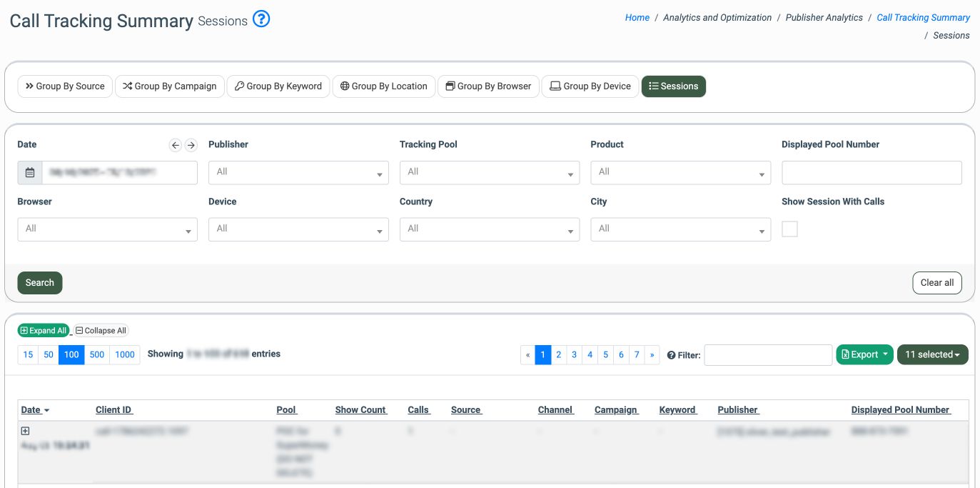
Task: Click the next page » button
Action: click(652, 354)
